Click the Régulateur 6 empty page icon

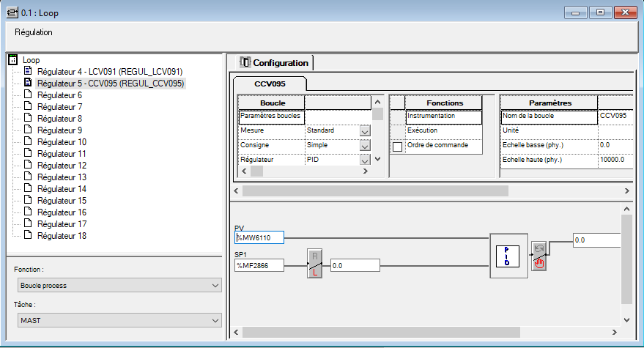click(x=28, y=95)
